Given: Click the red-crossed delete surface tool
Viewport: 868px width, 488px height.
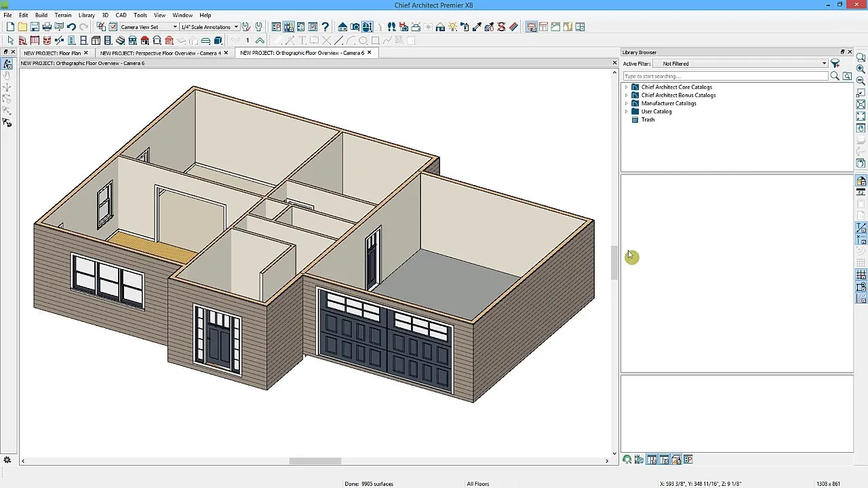Looking at the screenshot, I should point(501,27).
